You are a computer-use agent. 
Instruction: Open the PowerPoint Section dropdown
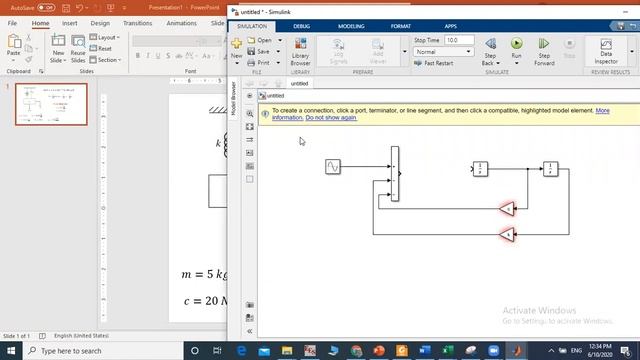[105, 60]
